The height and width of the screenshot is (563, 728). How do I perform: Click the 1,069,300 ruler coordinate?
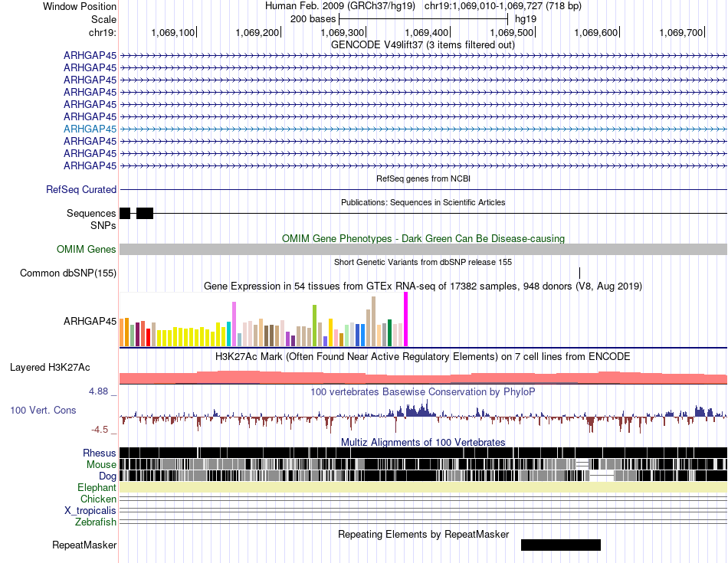coord(343,33)
